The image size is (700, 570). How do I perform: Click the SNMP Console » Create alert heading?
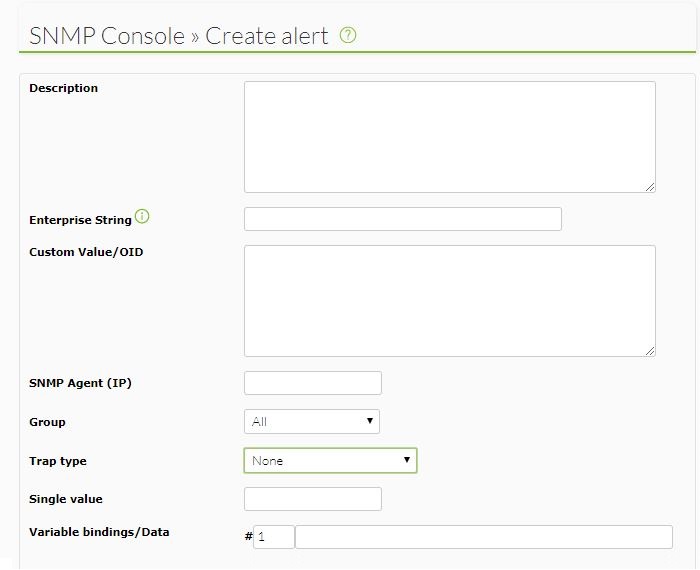click(179, 36)
